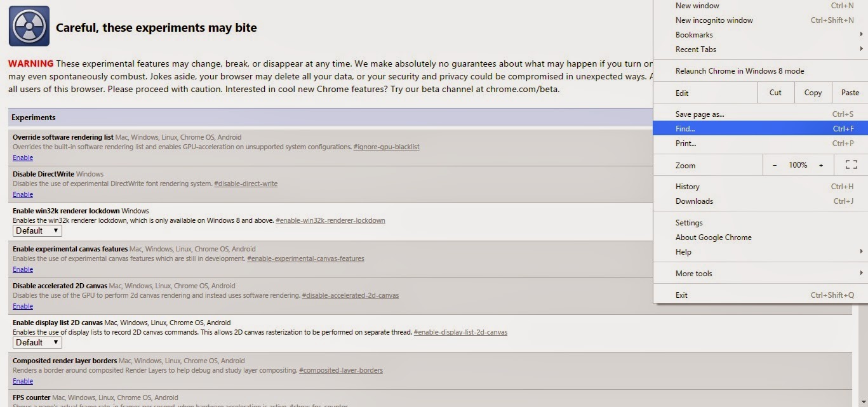The image size is (868, 407).
Task: Enable the Disable accelerated 2D canvas experiment
Action: tap(23, 306)
